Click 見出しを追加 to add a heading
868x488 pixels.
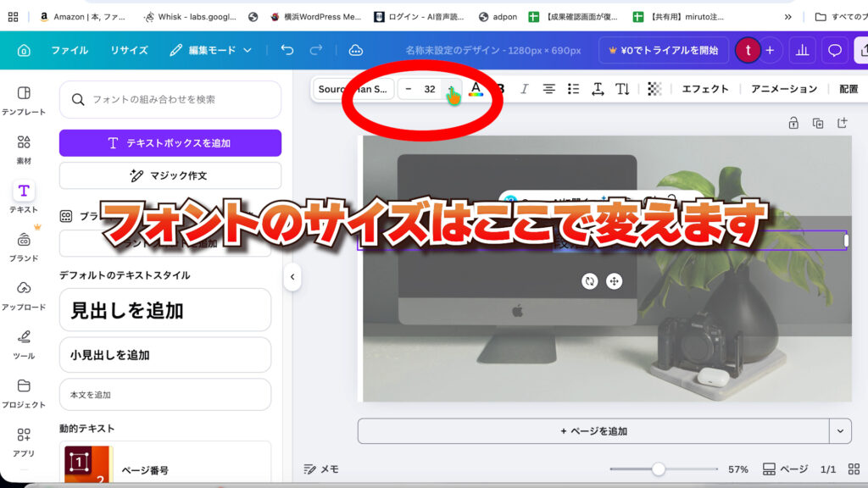164,310
